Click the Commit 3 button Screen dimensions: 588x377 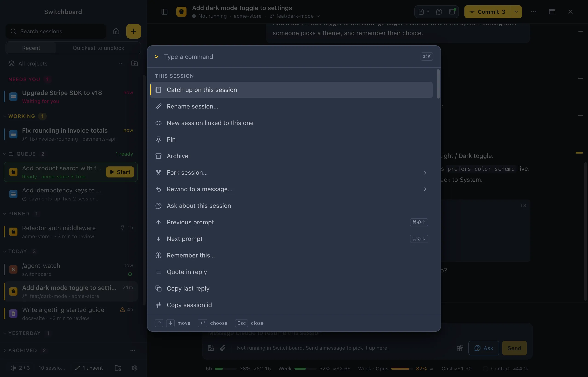click(x=487, y=12)
